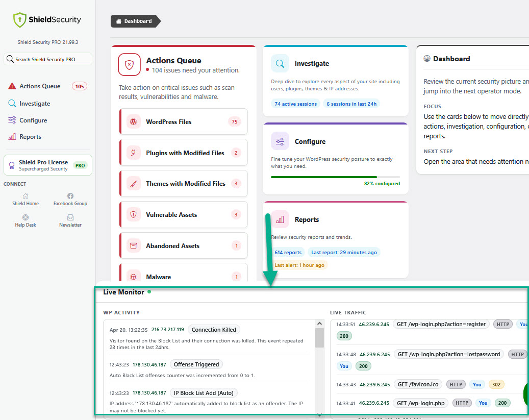
Task: Click the search magnifier icon in sidebar
Action: click(10, 59)
